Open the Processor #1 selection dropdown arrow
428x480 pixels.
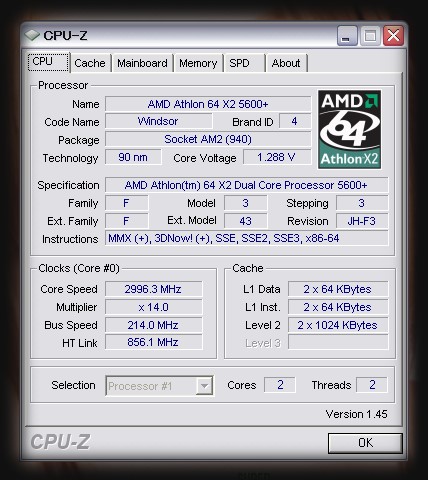pos(204,386)
